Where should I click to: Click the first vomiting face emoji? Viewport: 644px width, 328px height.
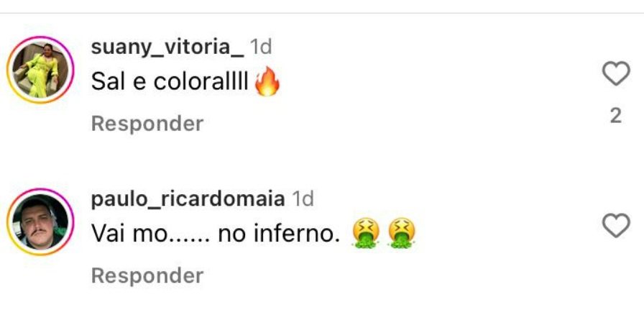pyautogui.click(x=366, y=233)
